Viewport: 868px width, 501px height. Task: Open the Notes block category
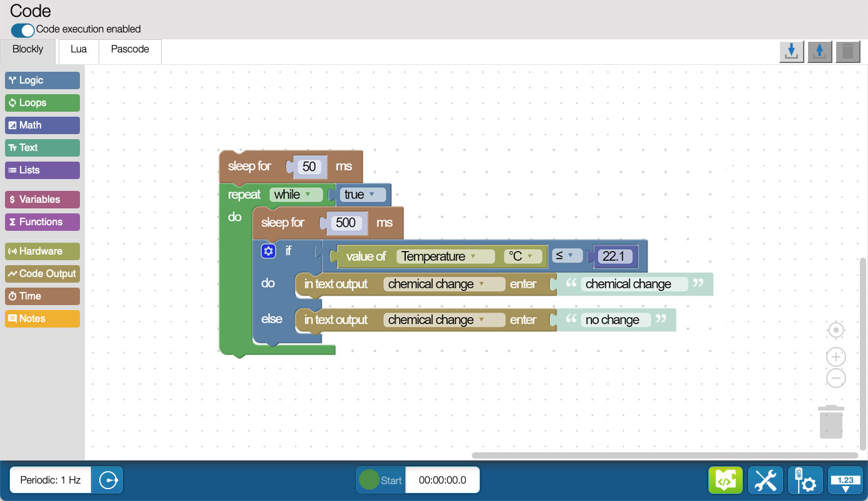click(x=42, y=319)
